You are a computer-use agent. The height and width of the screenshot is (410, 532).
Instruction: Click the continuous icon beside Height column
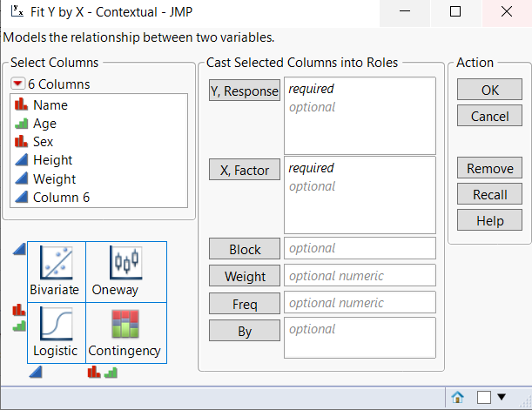[22, 160]
